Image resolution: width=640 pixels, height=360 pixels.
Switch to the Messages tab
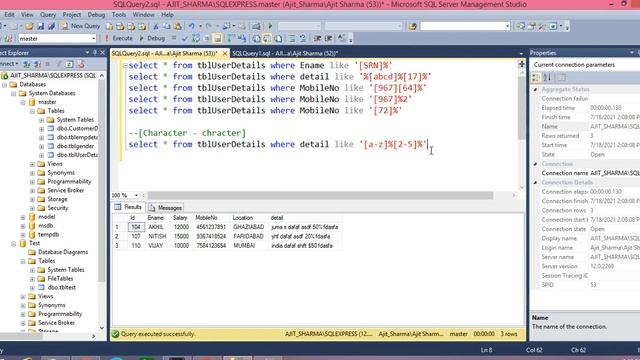165,207
